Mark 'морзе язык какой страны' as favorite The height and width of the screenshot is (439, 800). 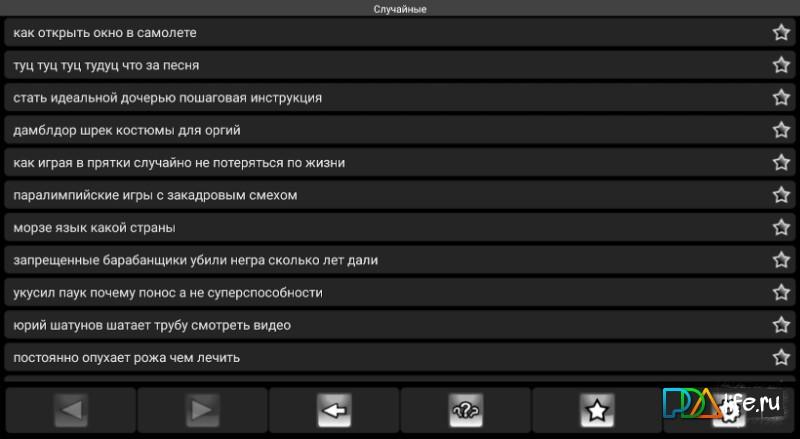point(781,228)
